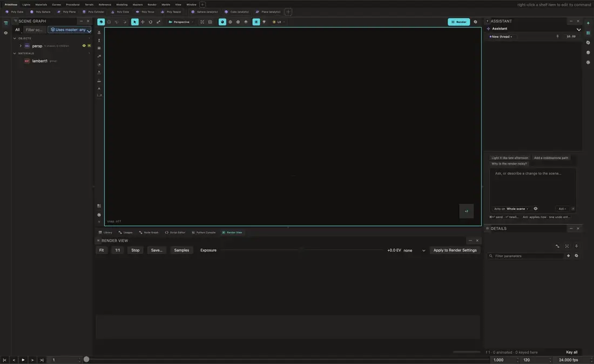
Task: Click the Render button
Action: [459, 22]
